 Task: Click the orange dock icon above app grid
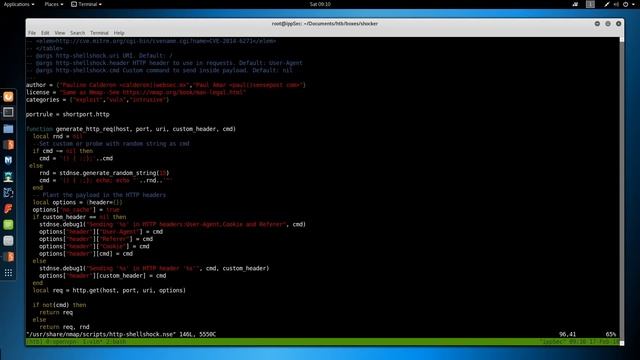8,257
